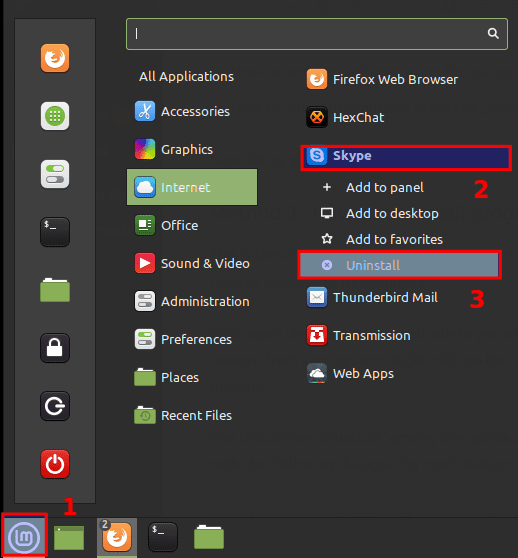Select the All Applications category
The height and width of the screenshot is (558, 518).
tap(186, 77)
